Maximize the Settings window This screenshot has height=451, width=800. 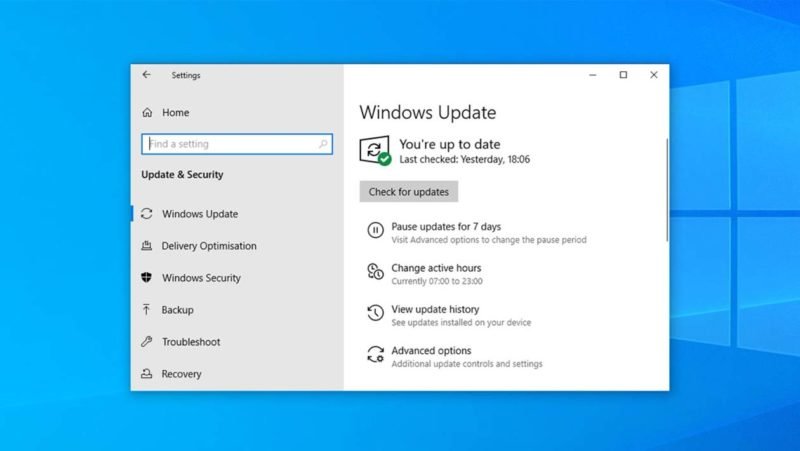(x=623, y=75)
